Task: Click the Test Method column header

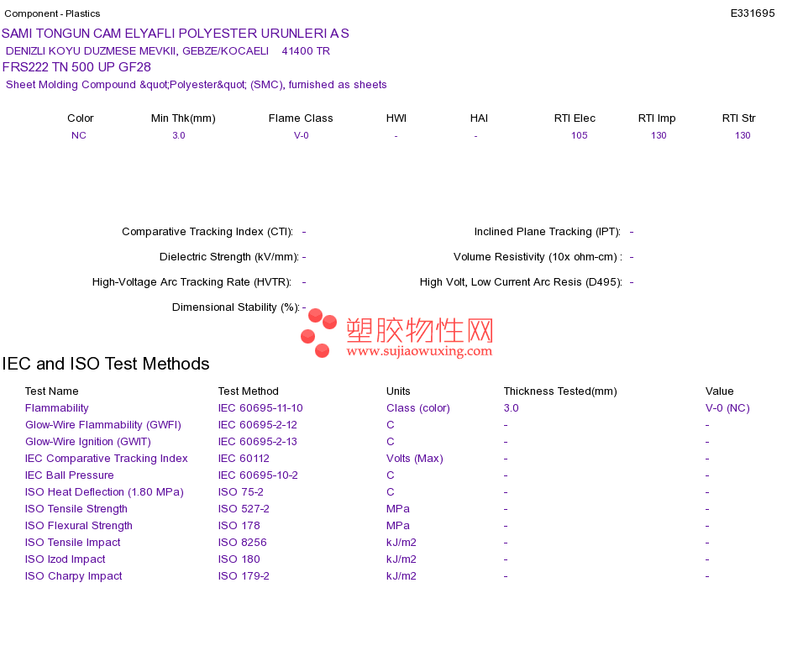Action: pos(249,391)
